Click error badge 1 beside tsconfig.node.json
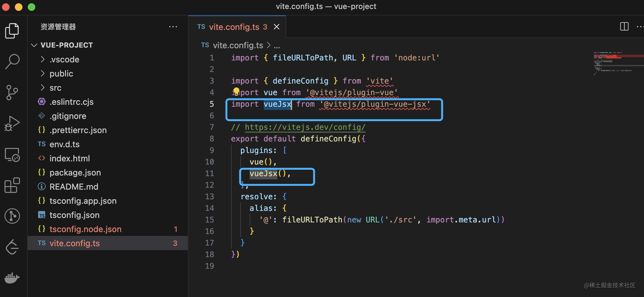Image resolution: width=644 pixels, height=297 pixels. (176, 229)
